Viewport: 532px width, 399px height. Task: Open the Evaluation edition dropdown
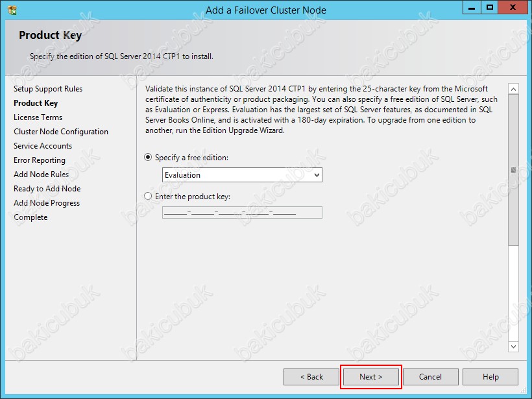point(242,175)
